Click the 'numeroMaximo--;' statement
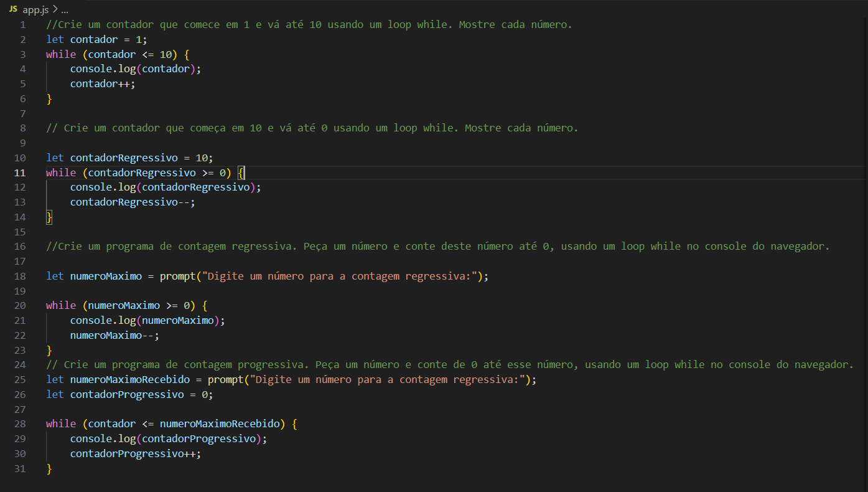This screenshot has width=868, height=492. click(114, 335)
